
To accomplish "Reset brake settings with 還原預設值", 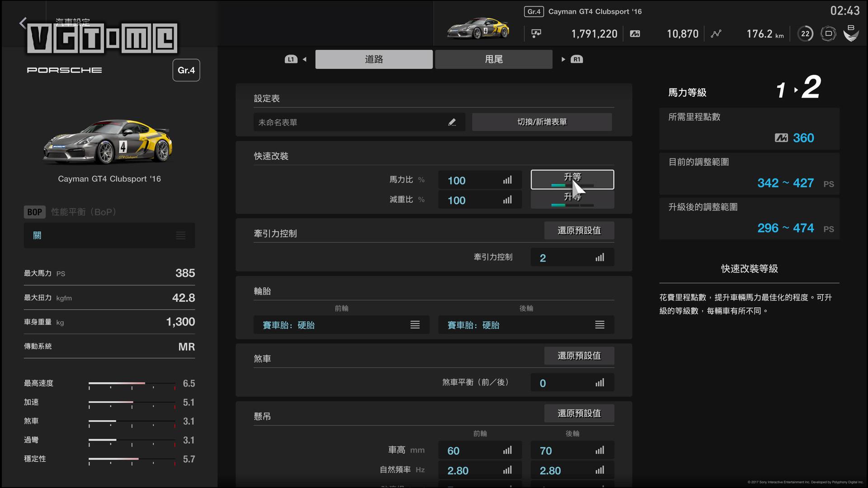I will point(579,356).
